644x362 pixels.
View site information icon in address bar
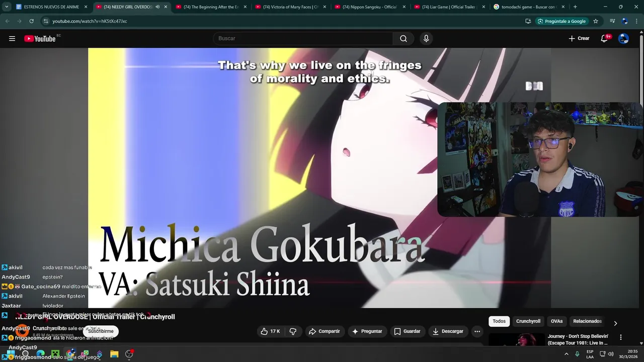tap(46, 21)
